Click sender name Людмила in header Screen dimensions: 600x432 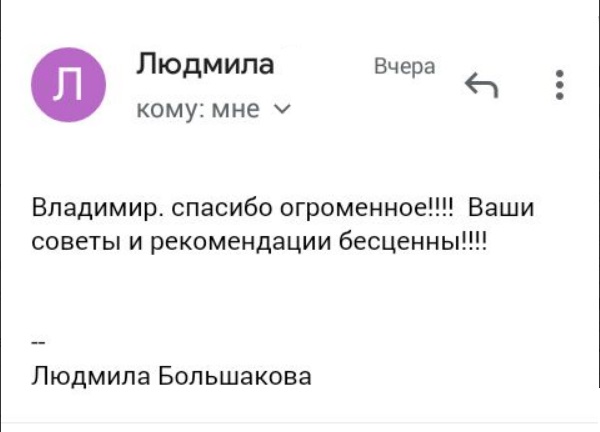204,66
